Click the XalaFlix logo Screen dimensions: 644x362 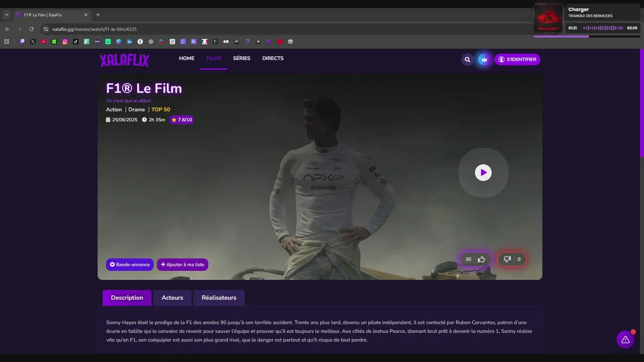[x=124, y=60]
